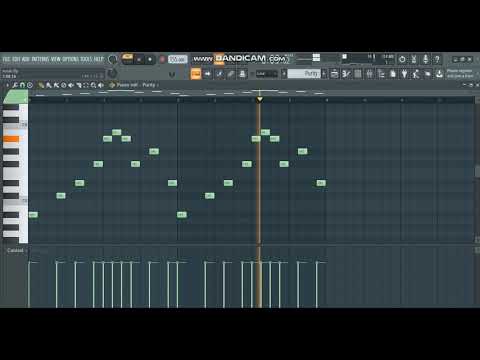The height and width of the screenshot is (360, 480).
Task: Click the 'Please register' hint text
Action: (460, 73)
